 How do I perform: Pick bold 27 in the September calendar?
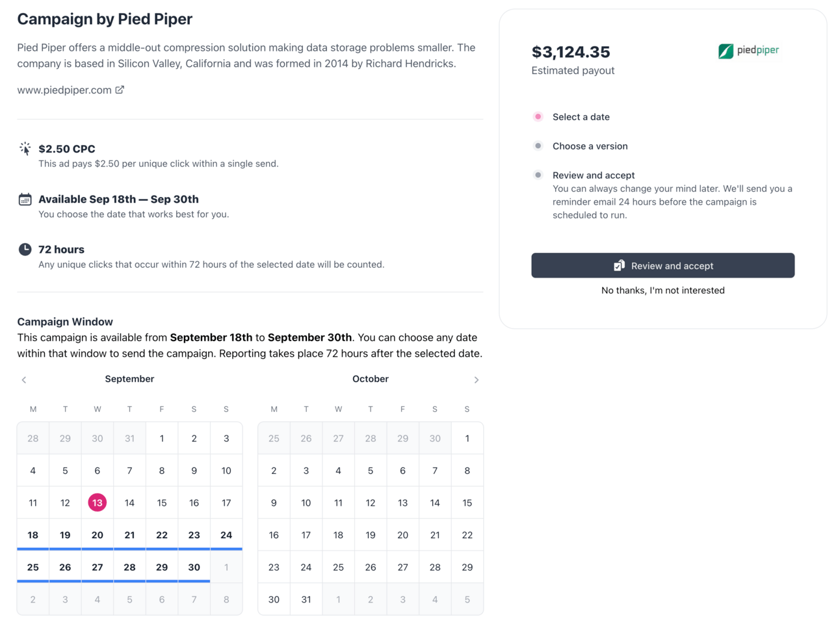(x=98, y=567)
